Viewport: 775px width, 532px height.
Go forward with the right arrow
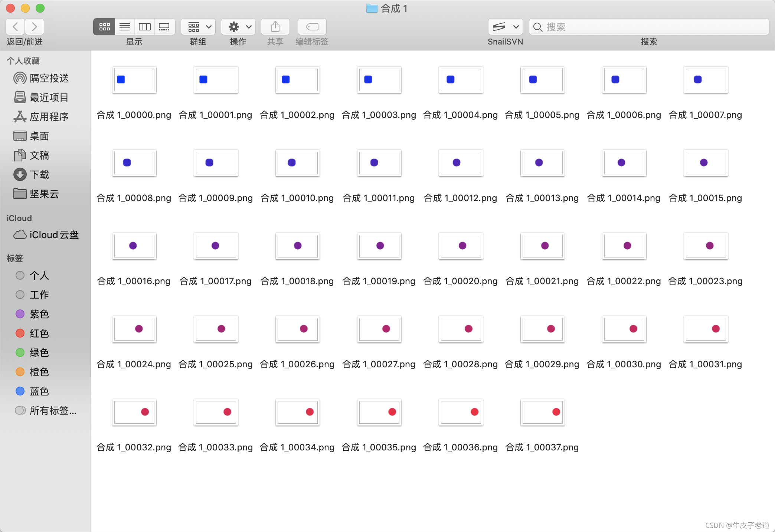coord(35,27)
